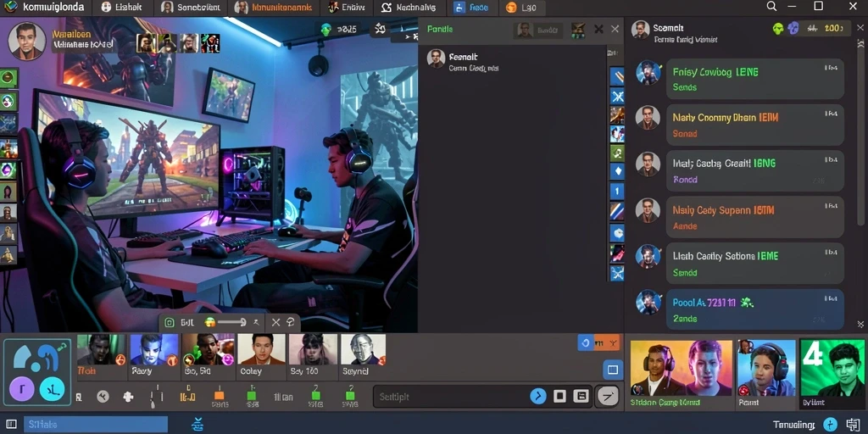Click the blue crossed-swords icon under sword icon
868x434 pixels.
click(617, 97)
